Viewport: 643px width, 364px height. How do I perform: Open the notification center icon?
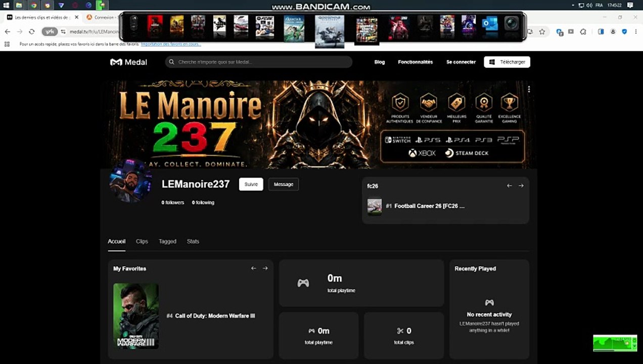630,5
